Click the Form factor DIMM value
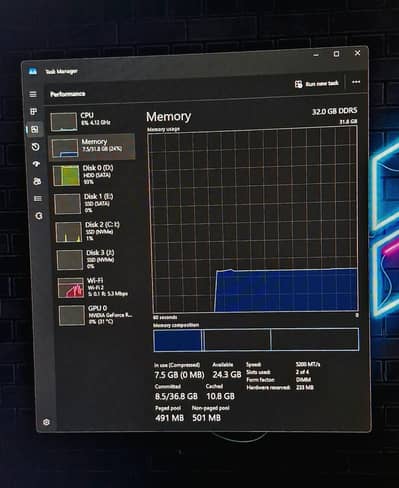The width and height of the screenshot is (399, 488). coord(303,380)
